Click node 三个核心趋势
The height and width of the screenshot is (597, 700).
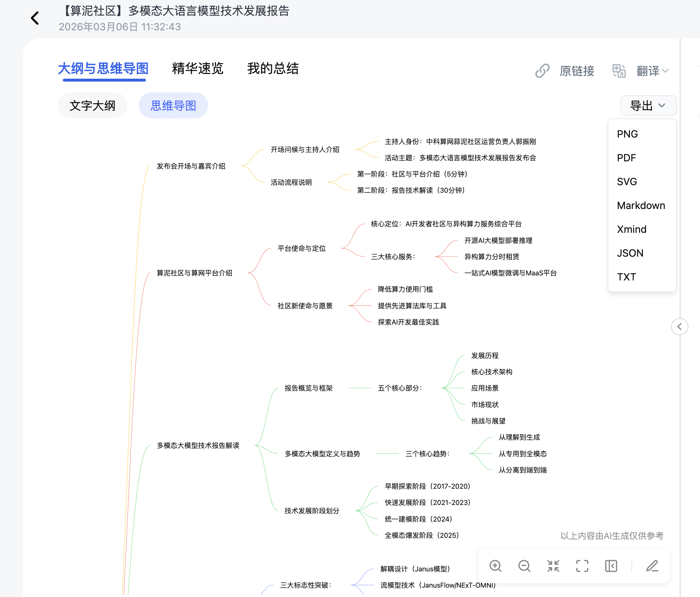click(x=427, y=454)
